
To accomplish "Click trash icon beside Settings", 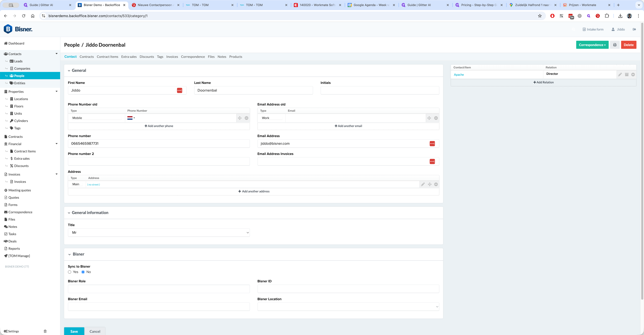I will point(45,331).
